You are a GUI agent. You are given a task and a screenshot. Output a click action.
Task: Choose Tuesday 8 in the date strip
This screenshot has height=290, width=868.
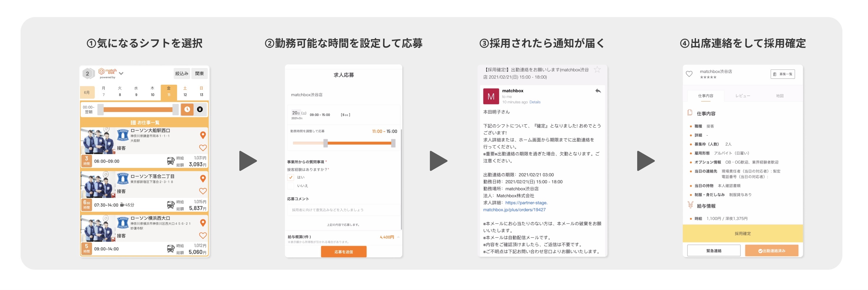[120, 91]
